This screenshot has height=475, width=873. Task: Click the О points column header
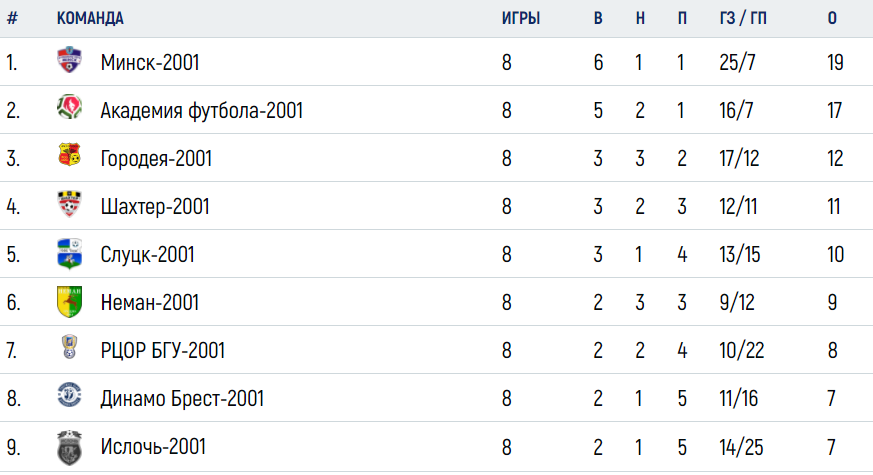(x=832, y=18)
